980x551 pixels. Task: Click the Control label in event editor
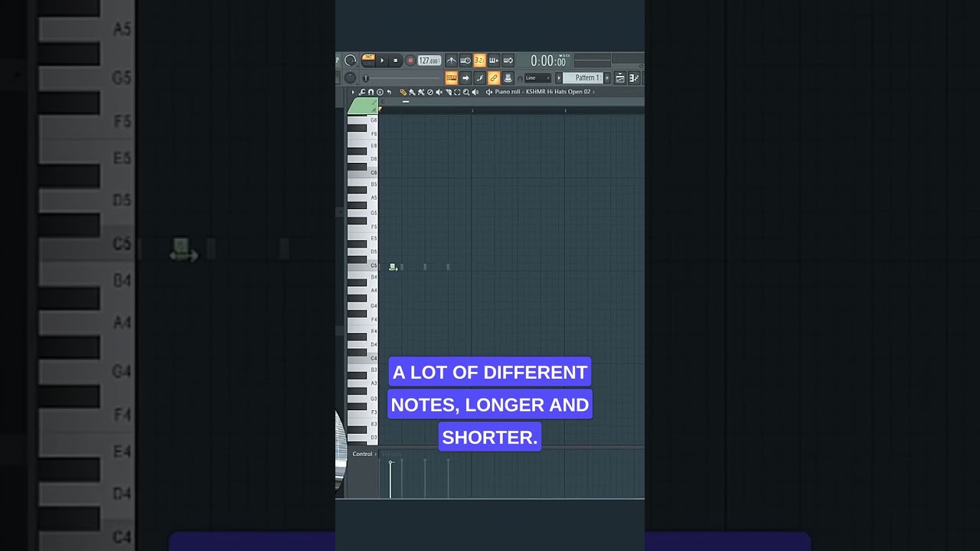[x=362, y=454]
